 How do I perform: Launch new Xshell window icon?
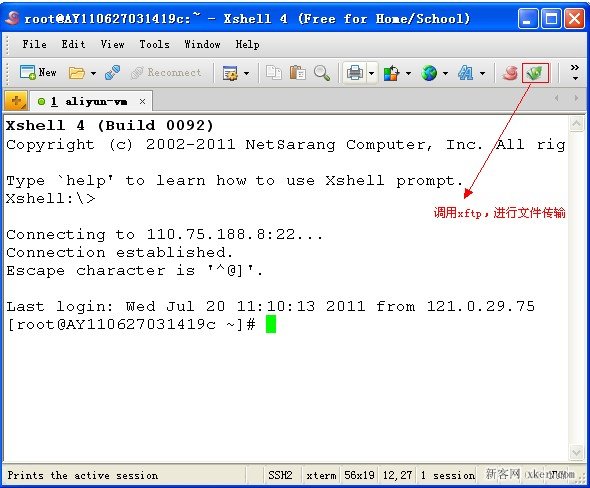coord(510,73)
